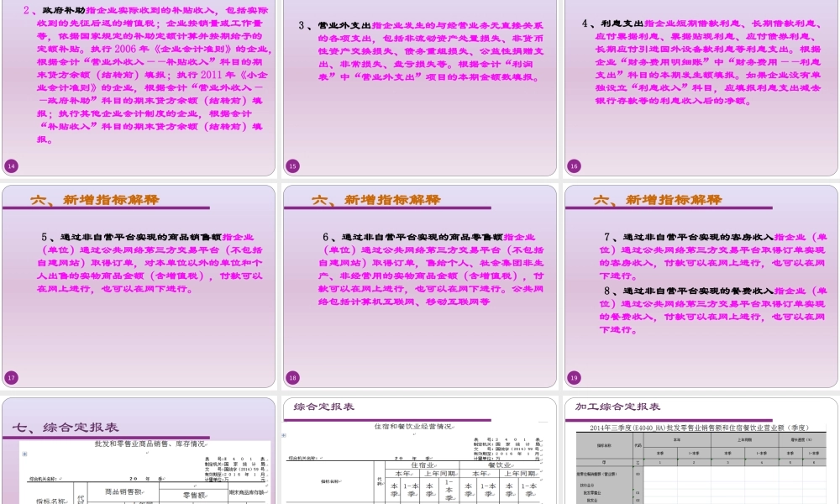The height and width of the screenshot is (504, 840).
Task: Click the 零售额 table header
Action: (194, 496)
